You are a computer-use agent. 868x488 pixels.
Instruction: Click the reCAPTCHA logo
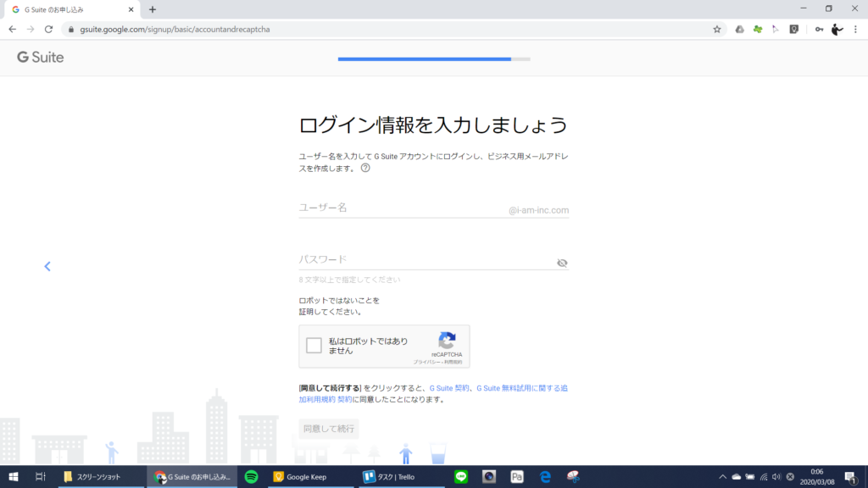tap(447, 341)
